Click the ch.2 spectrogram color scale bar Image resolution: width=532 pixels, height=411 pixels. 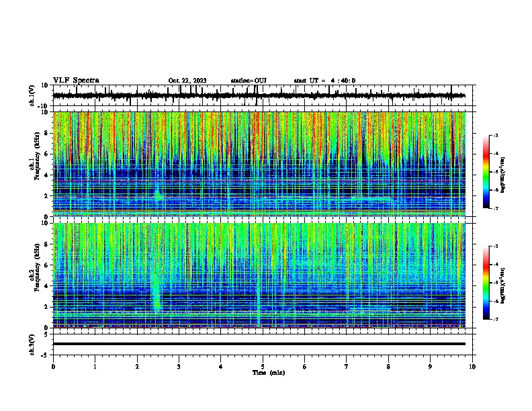486,283
